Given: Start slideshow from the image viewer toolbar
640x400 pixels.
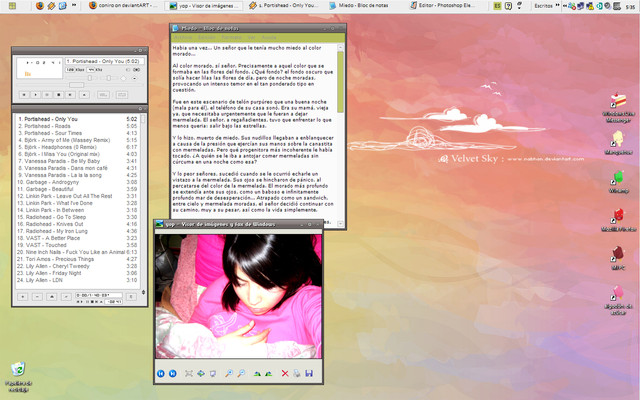Looking at the screenshot, I should [x=213, y=373].
